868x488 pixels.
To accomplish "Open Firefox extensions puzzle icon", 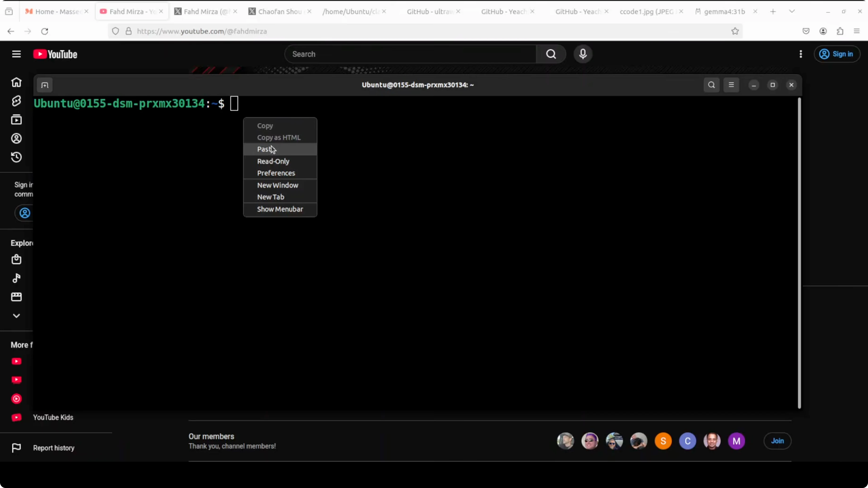I will tap(840, 31).
